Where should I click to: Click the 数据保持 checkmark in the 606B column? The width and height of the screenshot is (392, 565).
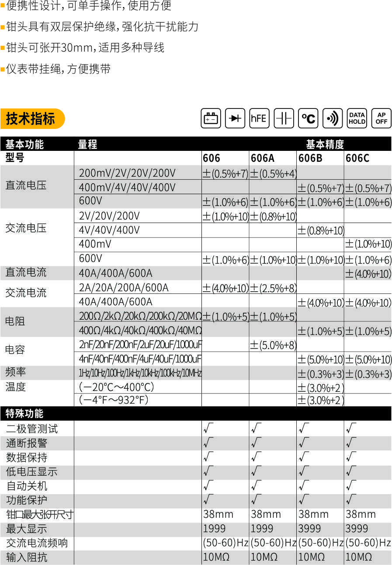[x=303, y=457]
